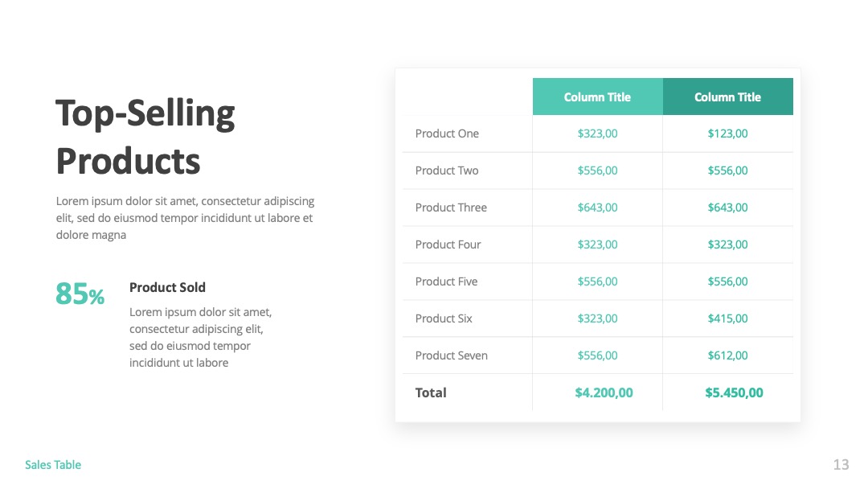Select the Product Four row label
The height and width of the screenshot is (489, 868).
[448, 244]
